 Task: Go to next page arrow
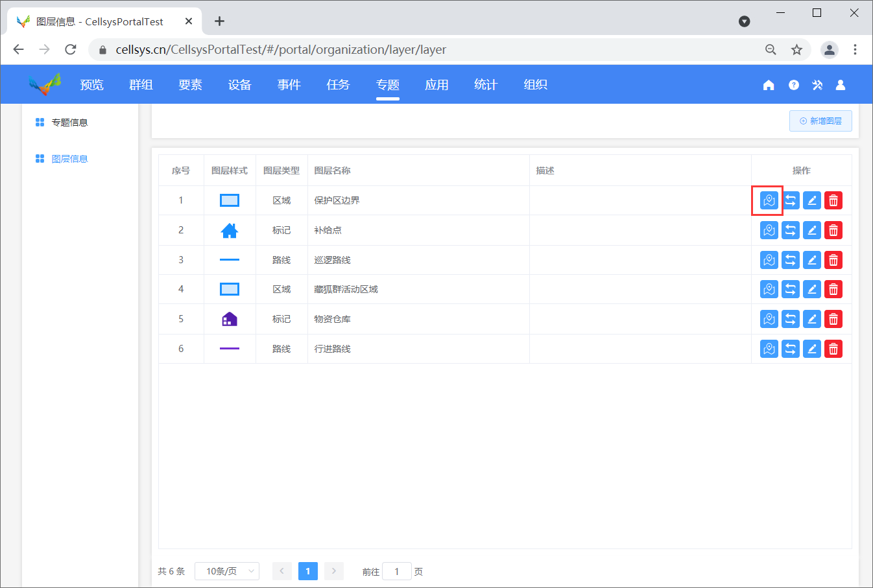click(x=333, y=571)
